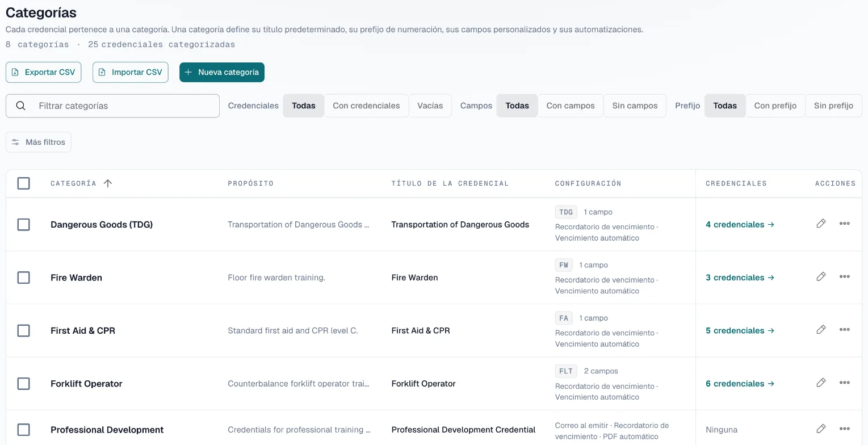
Task: Show only Vacías categories
Action: click(430, 106)
